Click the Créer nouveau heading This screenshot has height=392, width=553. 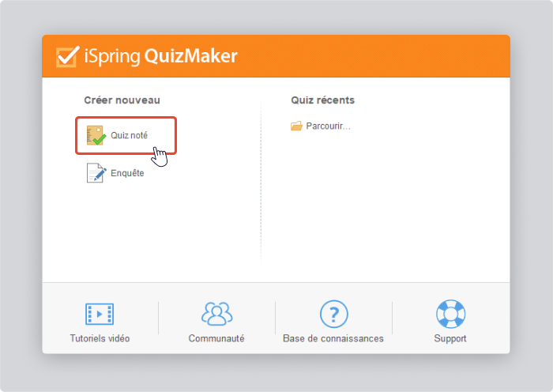122,100
